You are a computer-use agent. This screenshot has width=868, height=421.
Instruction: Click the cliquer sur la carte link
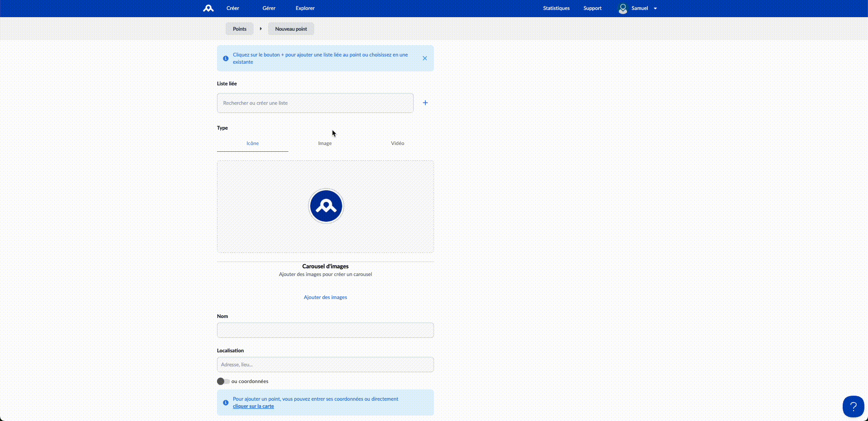(x=253, y=406)
